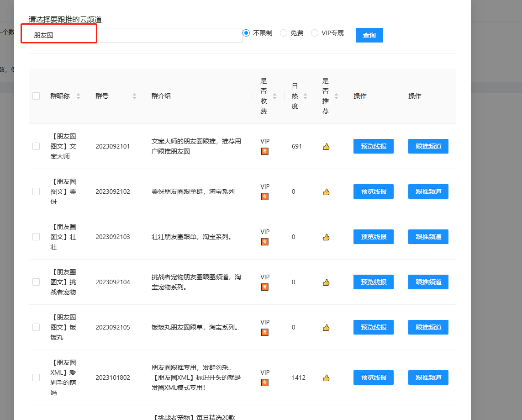Select the 免费 radio option

(x=284, y=33)
